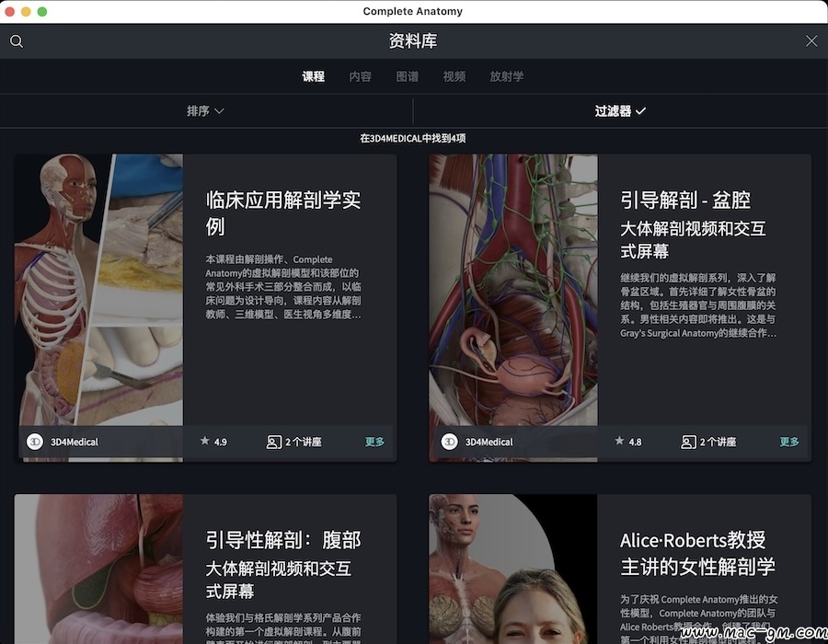Toggle the 过滤器 filter option

coord(620,110)
